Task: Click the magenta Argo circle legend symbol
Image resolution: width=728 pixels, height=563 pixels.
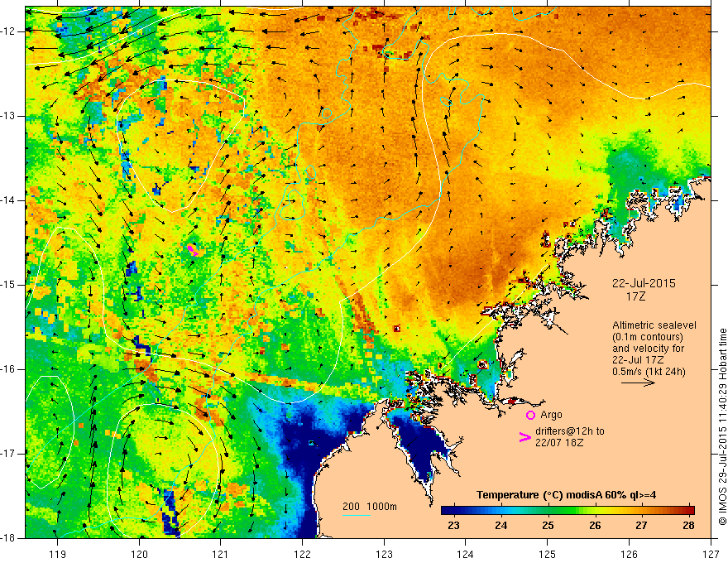Action: (x=530, y=415)
